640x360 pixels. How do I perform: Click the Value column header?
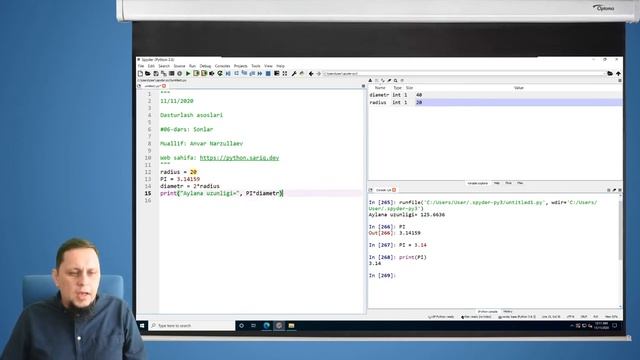point(519,88)
